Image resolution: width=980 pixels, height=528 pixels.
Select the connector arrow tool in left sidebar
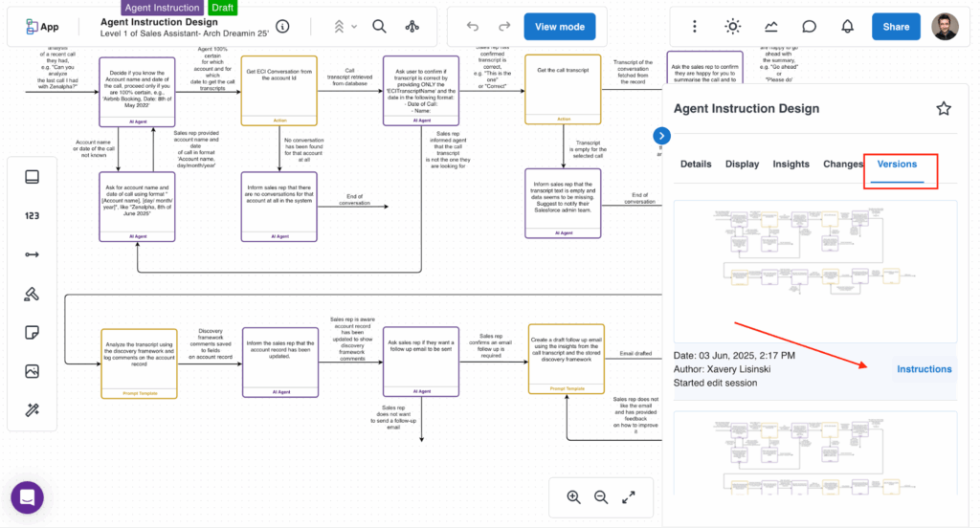pos(32,254)
